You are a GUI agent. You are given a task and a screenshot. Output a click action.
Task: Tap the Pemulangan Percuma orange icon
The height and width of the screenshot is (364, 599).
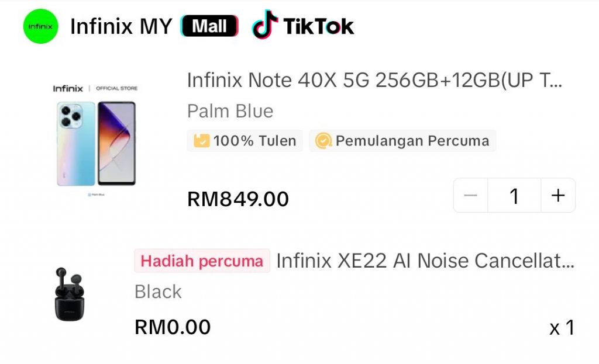pyautogui.click(x=323, y=140)
